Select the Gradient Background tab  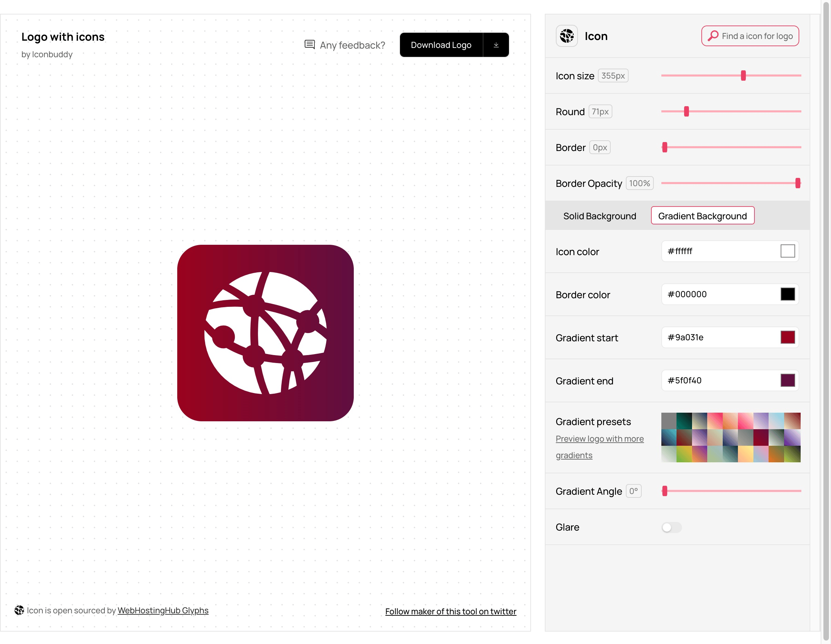pos(702,215)
